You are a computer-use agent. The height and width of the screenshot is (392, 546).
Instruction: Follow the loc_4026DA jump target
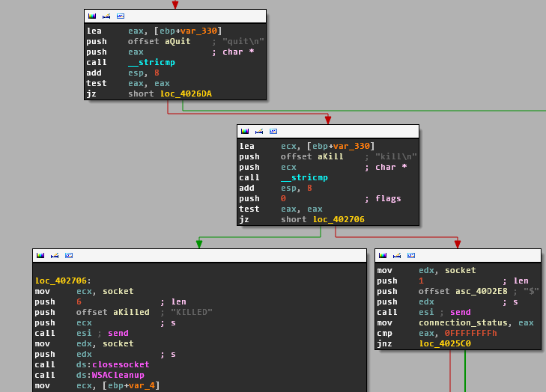186,94
